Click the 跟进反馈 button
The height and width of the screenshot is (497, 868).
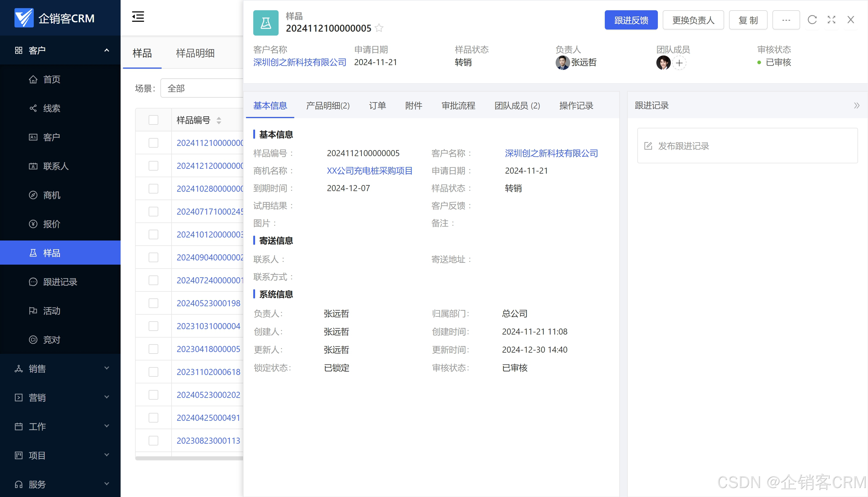[x=631, y=20]
